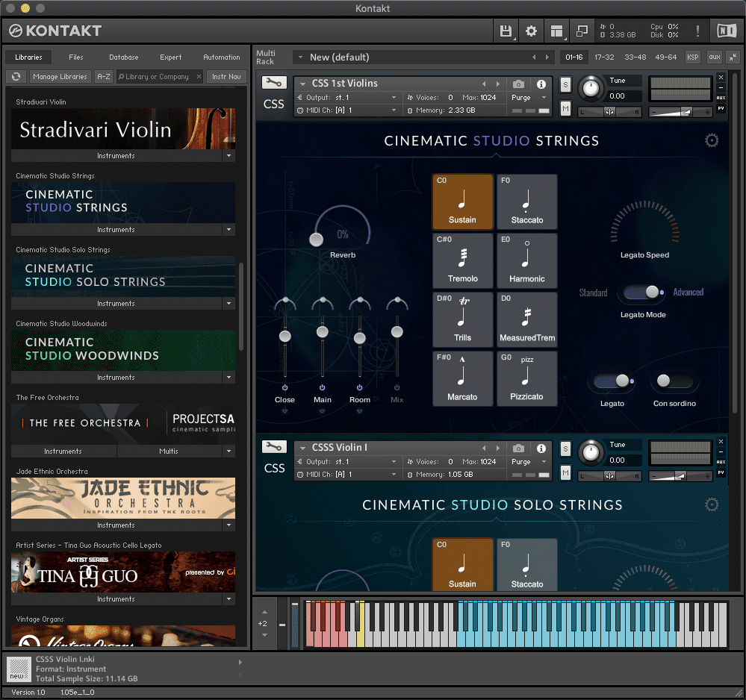Select the Pizzicato articulation
746x700 pixels.
[x=527, y=378]
